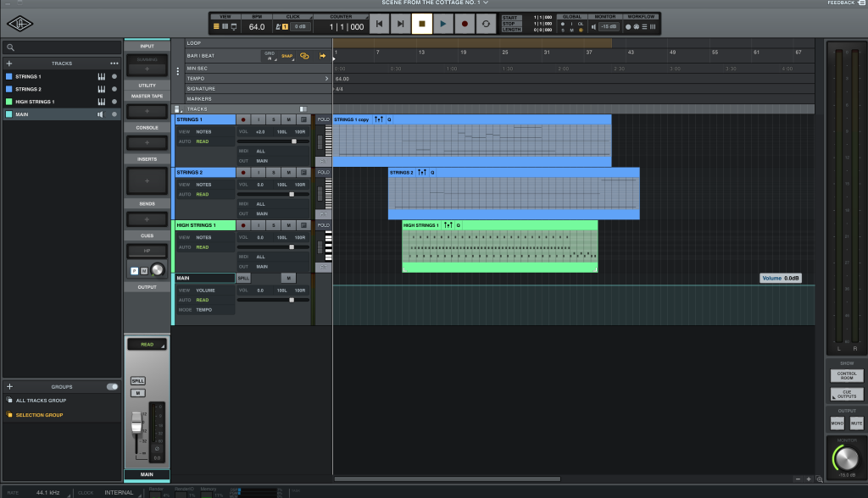Solo the High Strings 1 track
This screenshot has width=868, height=498.
[x=274, y=225]
